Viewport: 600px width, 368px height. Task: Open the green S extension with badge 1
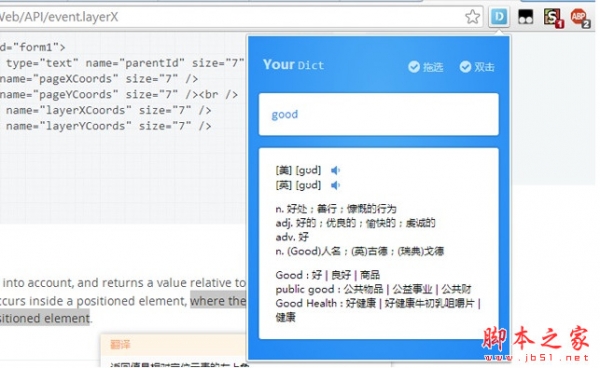click(553, 18)
